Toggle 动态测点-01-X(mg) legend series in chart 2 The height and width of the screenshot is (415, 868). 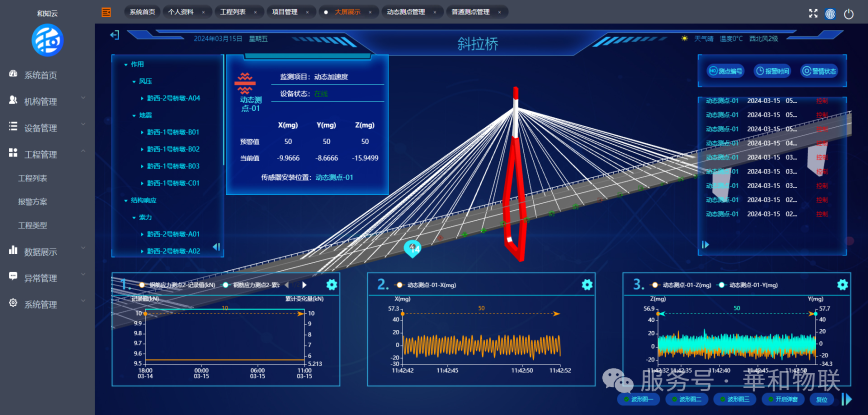(x=425, y=285)
